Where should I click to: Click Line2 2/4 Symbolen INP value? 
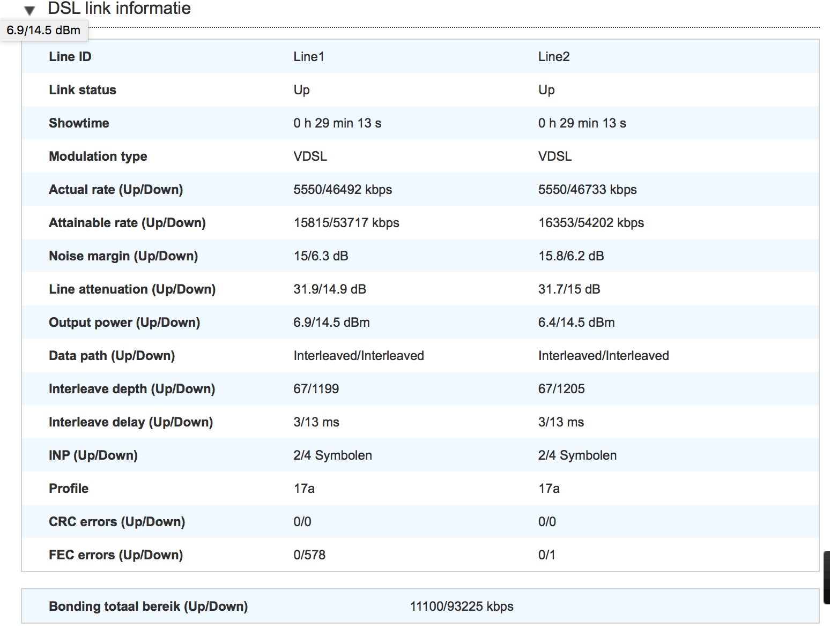pos(577,455)
